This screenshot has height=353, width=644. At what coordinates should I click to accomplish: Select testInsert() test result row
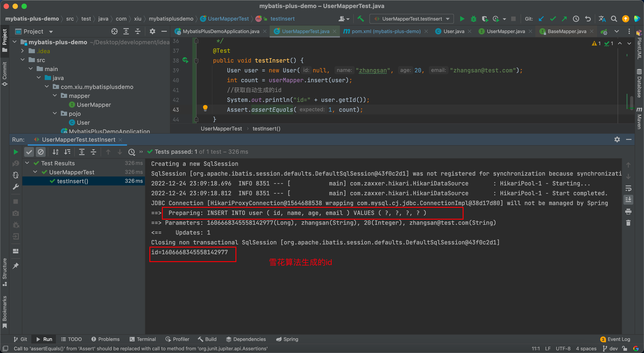[83, 181]
